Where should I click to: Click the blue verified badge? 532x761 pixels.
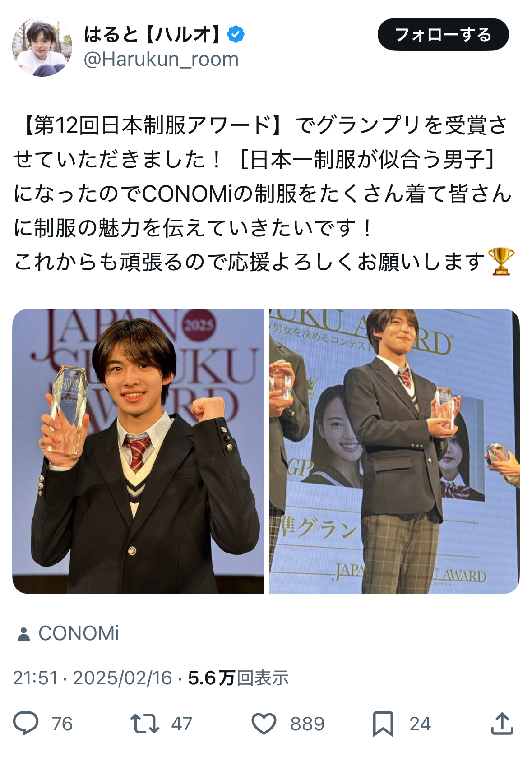point(236,34)
